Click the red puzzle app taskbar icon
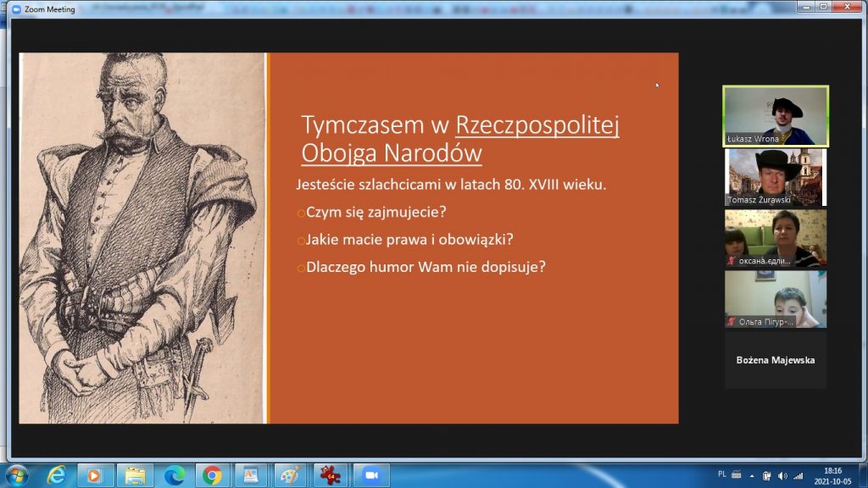The height and width of the screenshot is (488, 868). point(331,474)
